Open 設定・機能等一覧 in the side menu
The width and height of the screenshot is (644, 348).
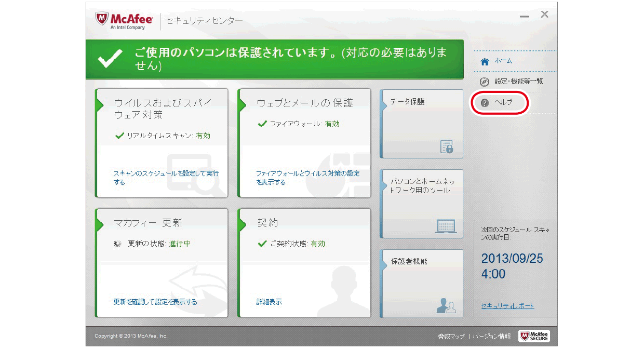519,82
